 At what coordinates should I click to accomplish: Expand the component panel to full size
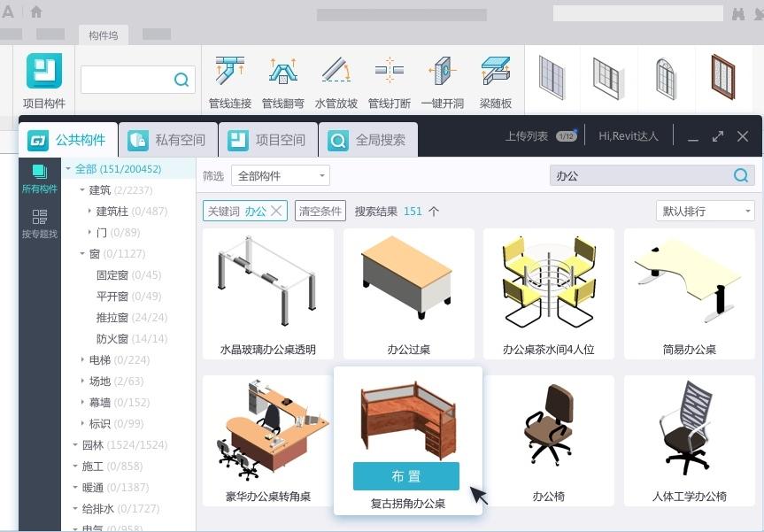tap(718, 136)
